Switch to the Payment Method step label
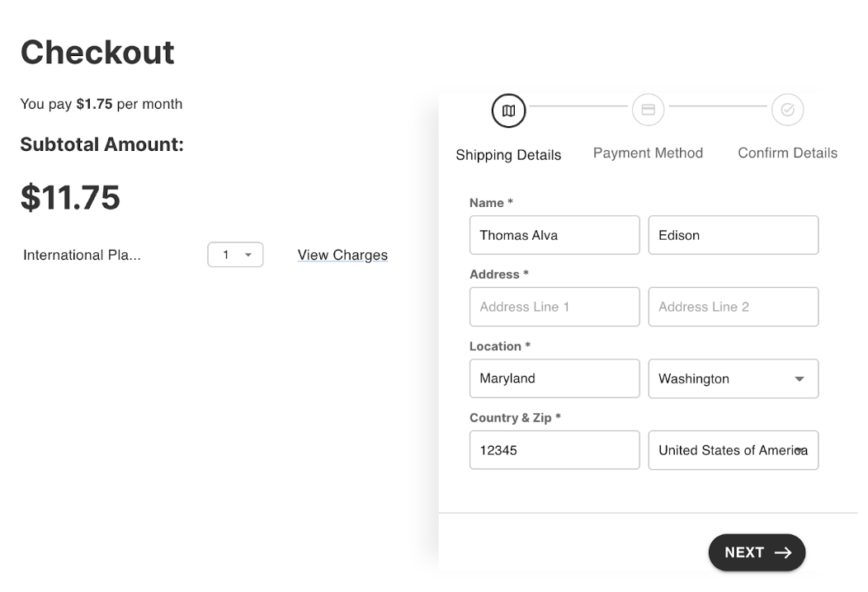 [648, 153]
